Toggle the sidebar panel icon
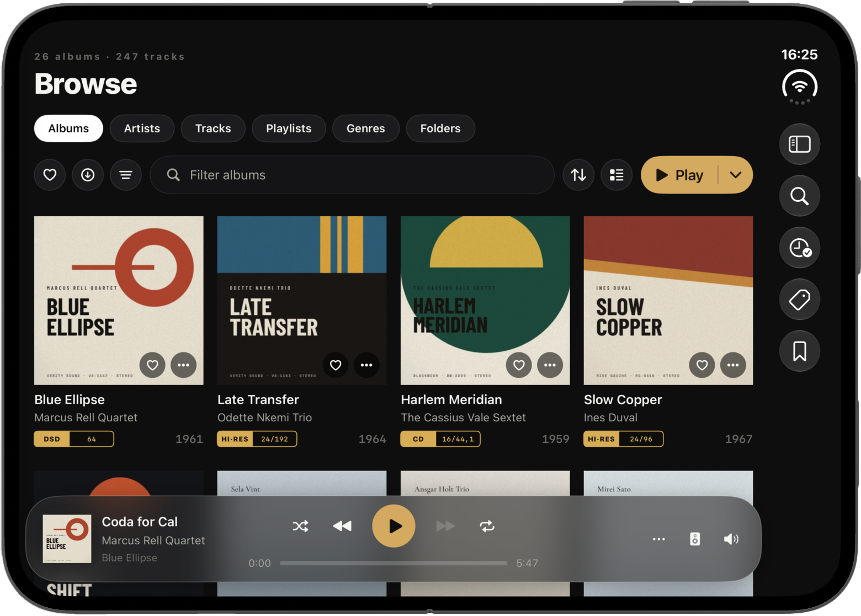Viewport: 861px width, 616px height. tap(799, 144)
